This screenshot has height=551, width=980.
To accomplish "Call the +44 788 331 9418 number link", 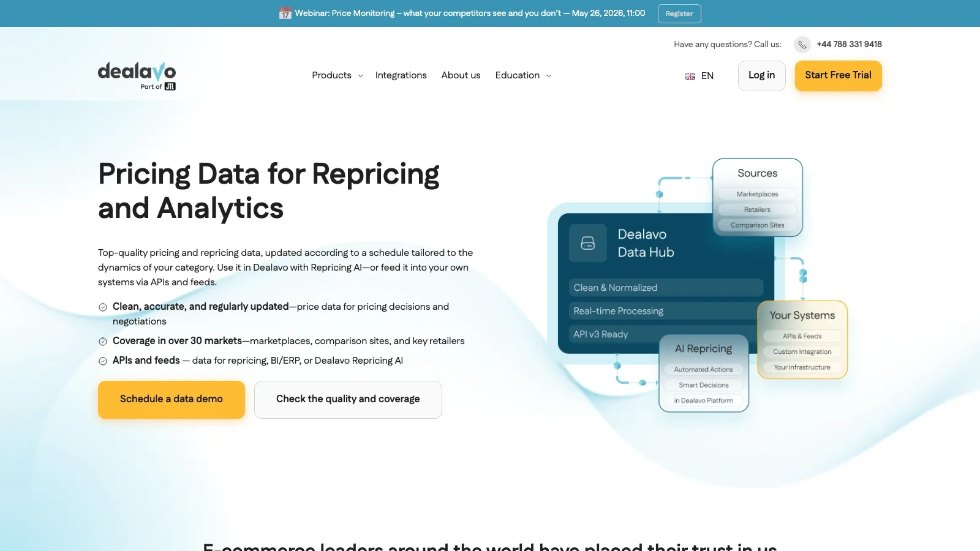I will tap(849, 44).
